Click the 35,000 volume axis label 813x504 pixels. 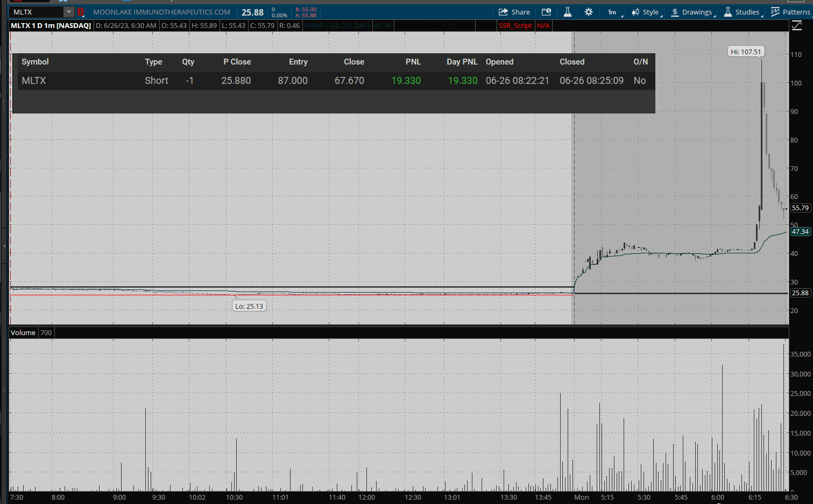coord(801,354)
